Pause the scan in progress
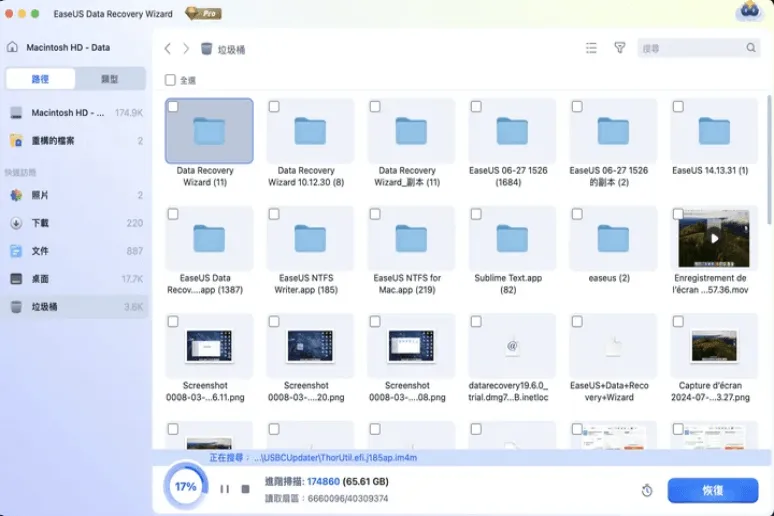 [224, 489]
